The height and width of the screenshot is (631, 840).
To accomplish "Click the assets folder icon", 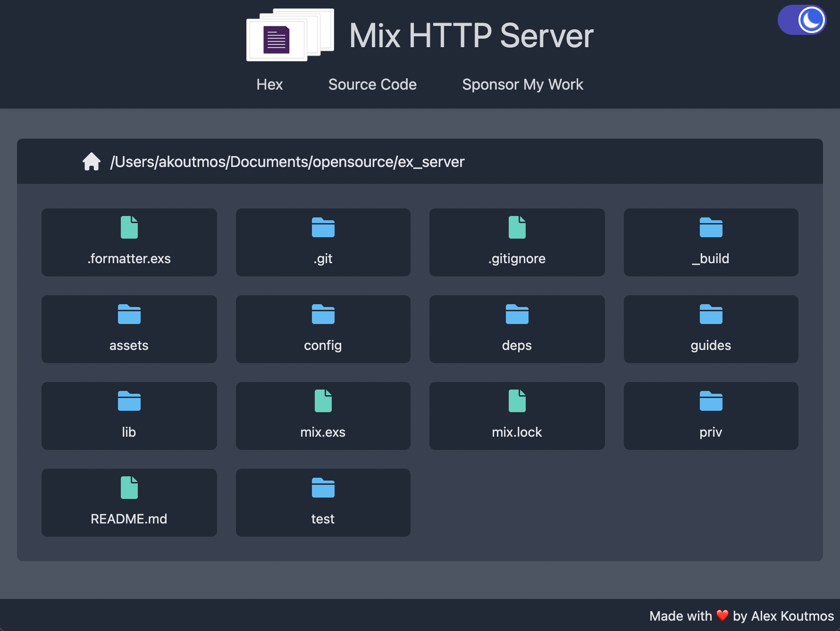I will 129,314.
